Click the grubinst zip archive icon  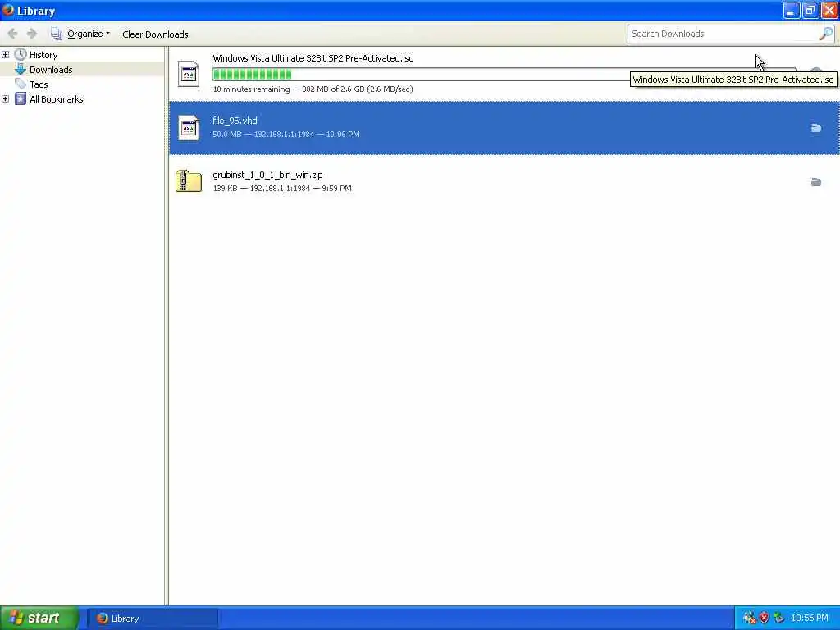pyautogui.click(x=189, y=181)
